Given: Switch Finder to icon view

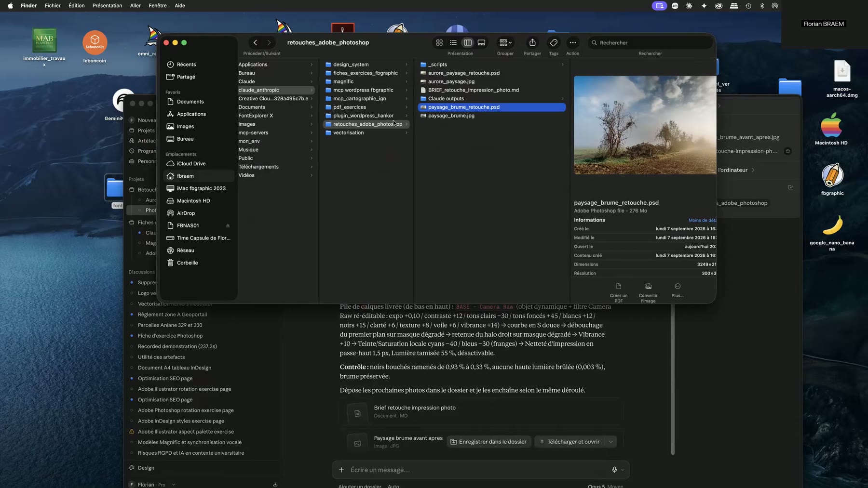Looking at the screenshot, I should [439, 42].
